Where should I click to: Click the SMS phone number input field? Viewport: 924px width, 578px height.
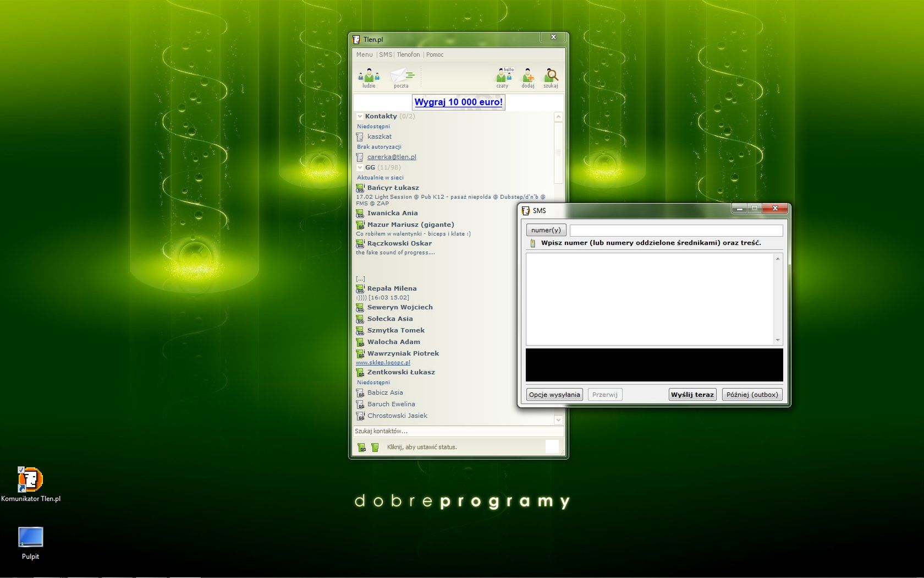(x=676, y=230)
